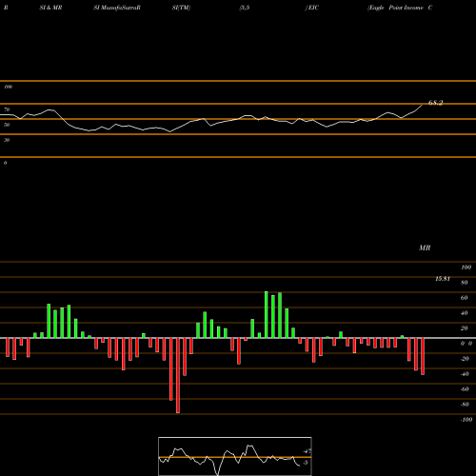The height and width of the screenshot is (476, 476).
Task: Click the 'SI(TM)' label at top
Action: coord(181,8)
